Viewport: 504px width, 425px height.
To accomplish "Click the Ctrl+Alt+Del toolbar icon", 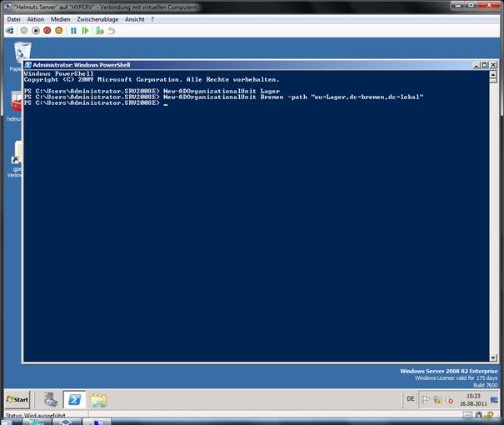I will (x=10, y=31).
